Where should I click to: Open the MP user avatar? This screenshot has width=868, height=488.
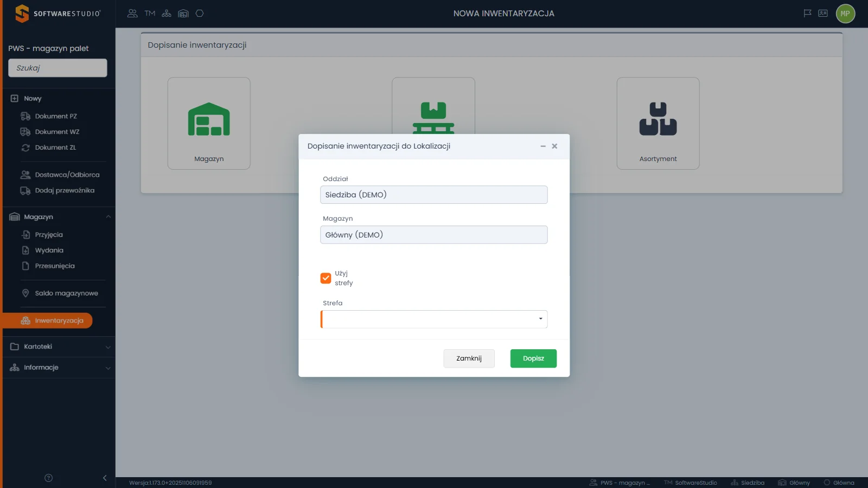[845, 14]
